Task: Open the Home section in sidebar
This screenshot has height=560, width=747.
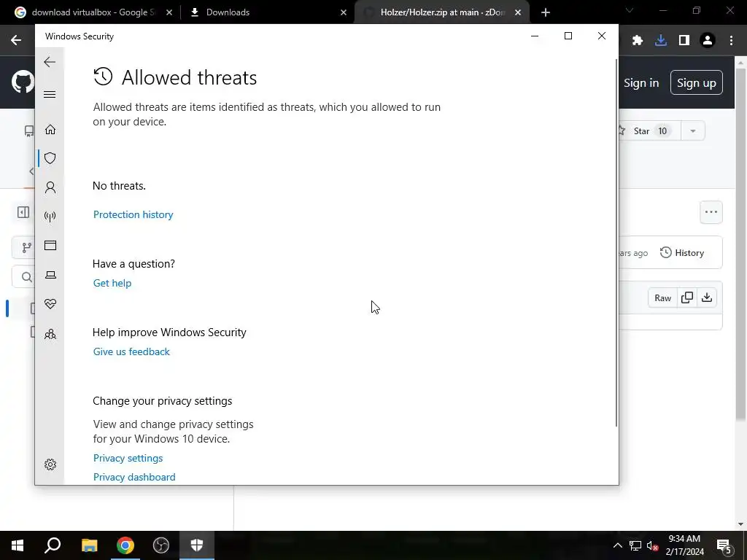Action: click(x=50, y=130)
